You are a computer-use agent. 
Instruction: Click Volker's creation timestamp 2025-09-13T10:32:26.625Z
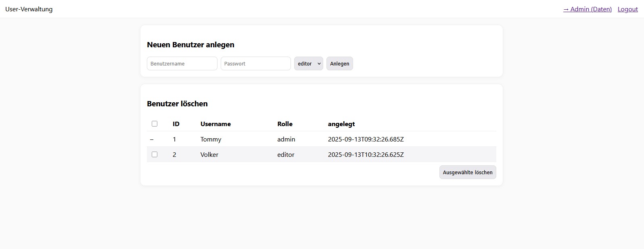coord(366,155)
